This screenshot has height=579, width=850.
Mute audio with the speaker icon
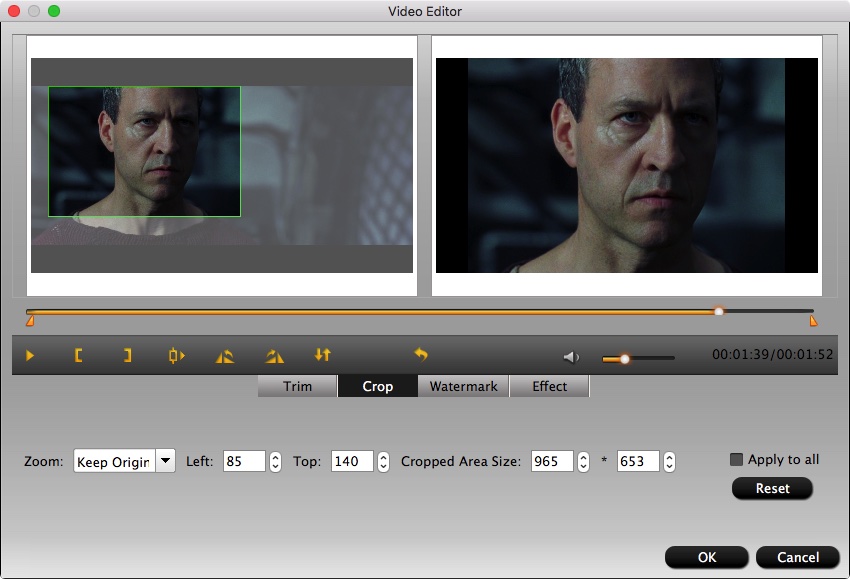click(571, 357)
